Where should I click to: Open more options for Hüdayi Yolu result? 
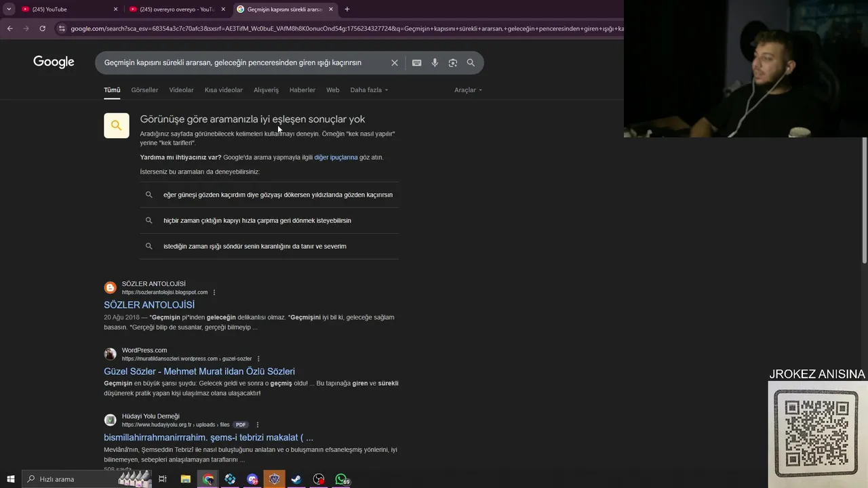point(257,425)
